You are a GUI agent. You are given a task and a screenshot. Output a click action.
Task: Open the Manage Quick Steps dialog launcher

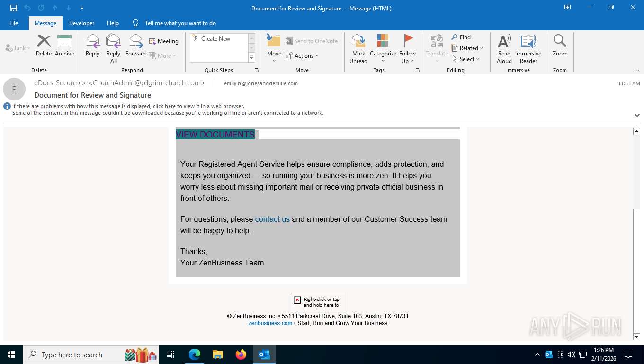(x=257, y=70)
